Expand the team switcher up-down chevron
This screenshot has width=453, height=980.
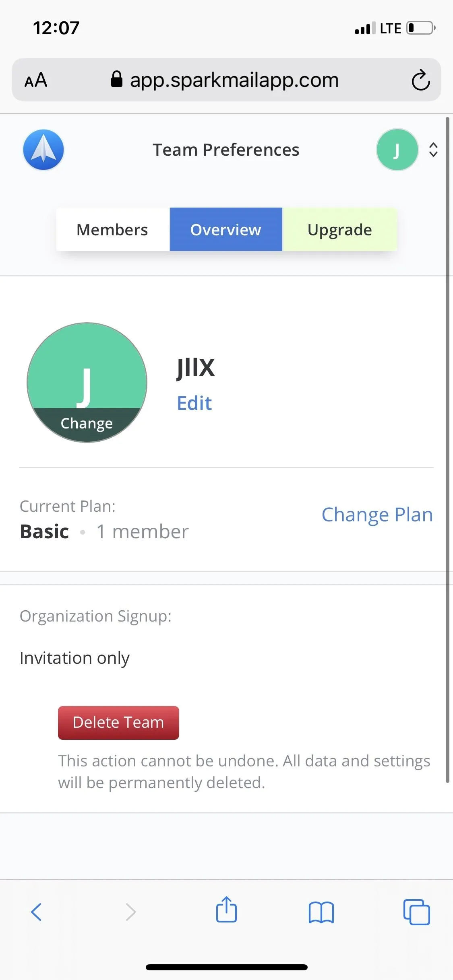(x=433, y=150)
